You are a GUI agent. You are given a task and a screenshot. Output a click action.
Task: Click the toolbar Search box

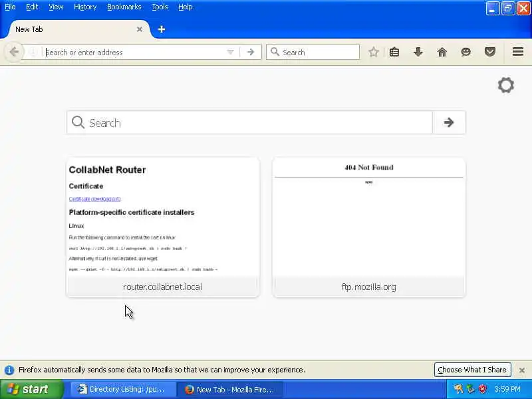pos(313,52)
